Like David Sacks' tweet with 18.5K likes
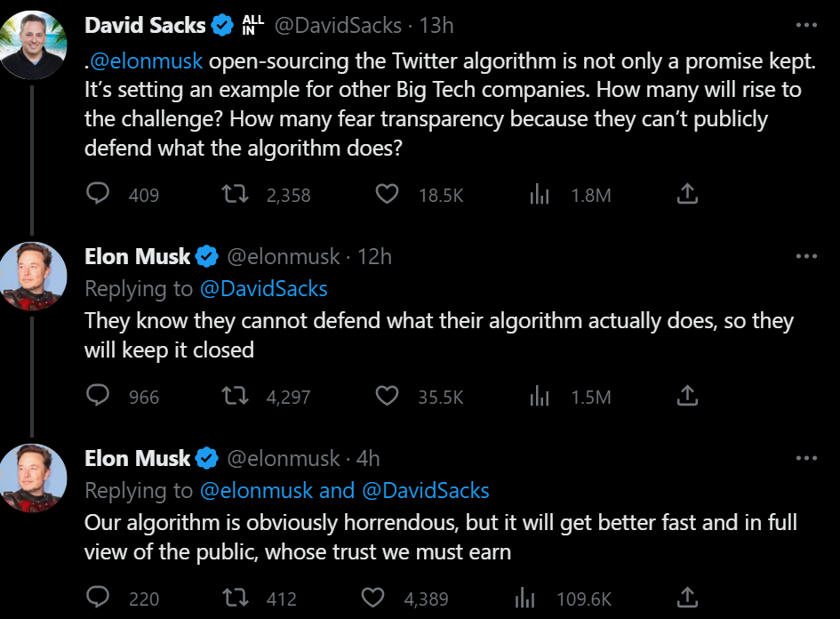Viewport: 840px width, 619px height. 387,194
